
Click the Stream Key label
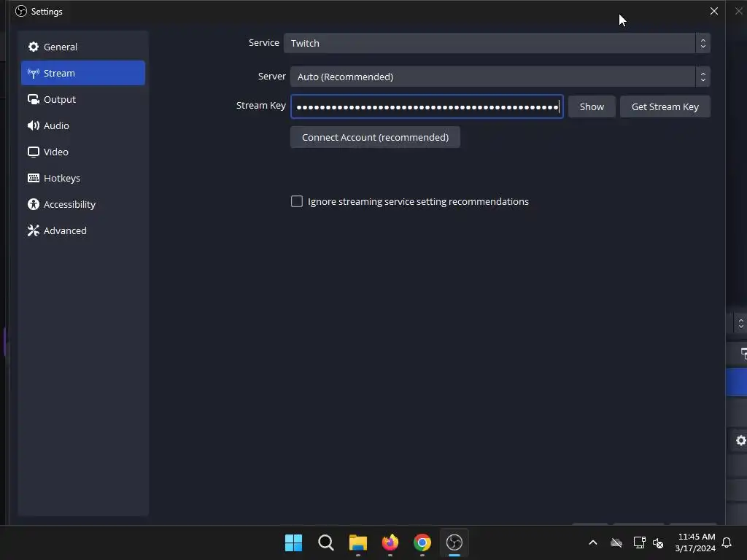pyautogui.click(x=261, y=105)
